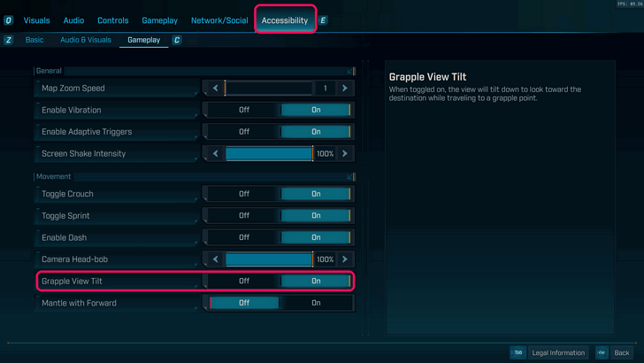Viewport: 644px width, 363px height.
Task: Decrease Map Zoom Speed with left arrow
Action: (216, 88)
